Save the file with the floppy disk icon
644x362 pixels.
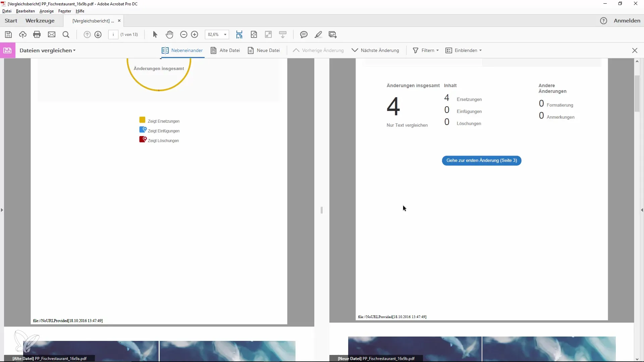tap(8, 35)
